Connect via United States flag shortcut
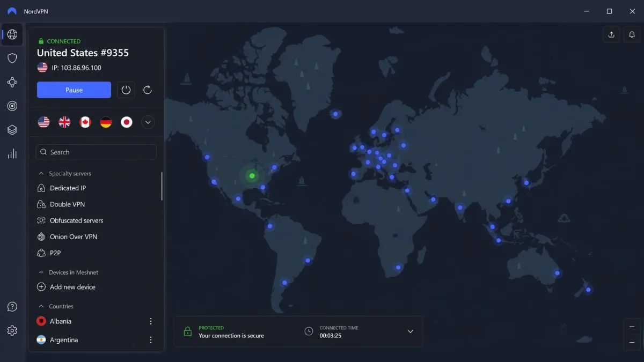Image resolution: width=644 pixels, height=362 pixels. click(43, 122)
